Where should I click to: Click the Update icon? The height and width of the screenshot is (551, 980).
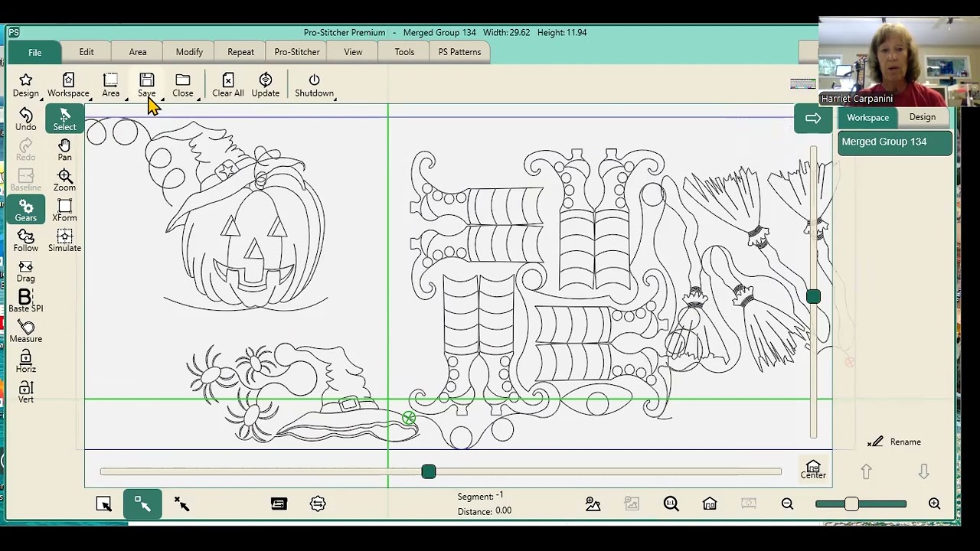[x=265, y=85]
